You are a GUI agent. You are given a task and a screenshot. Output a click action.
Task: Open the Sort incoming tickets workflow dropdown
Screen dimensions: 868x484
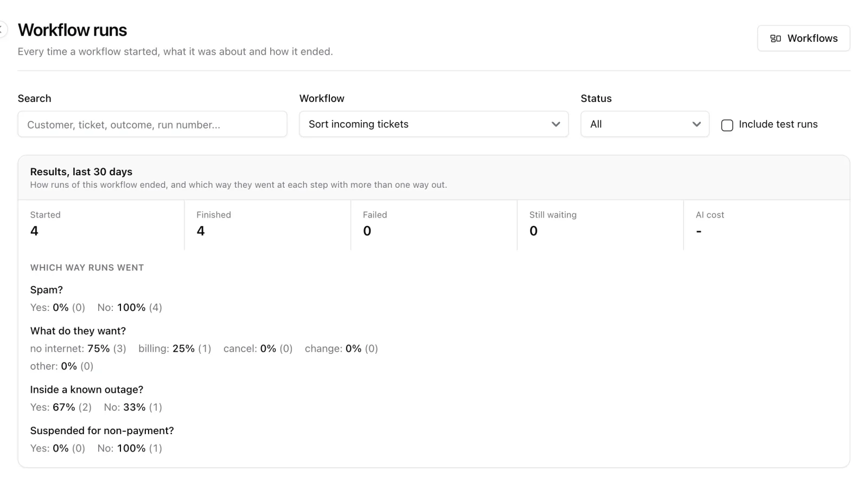point(434,124)
